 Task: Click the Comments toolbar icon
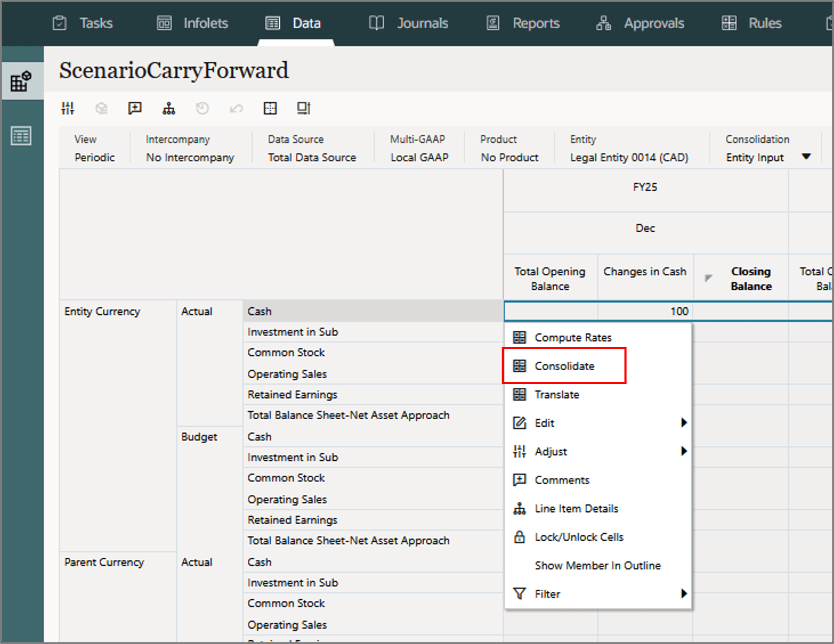tap(135, 109)
